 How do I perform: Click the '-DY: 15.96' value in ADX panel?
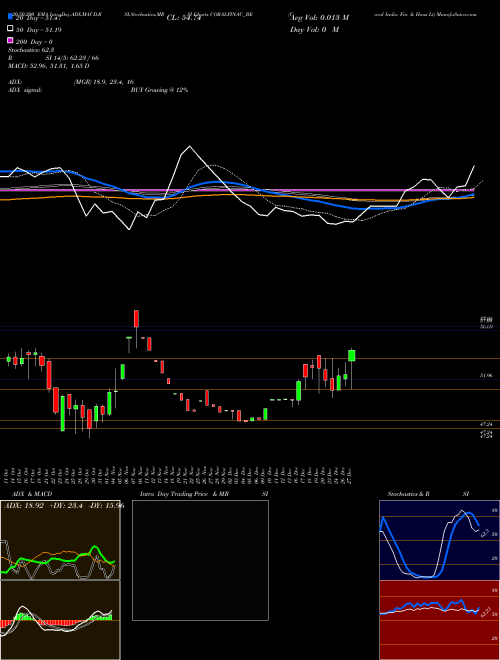106,506
